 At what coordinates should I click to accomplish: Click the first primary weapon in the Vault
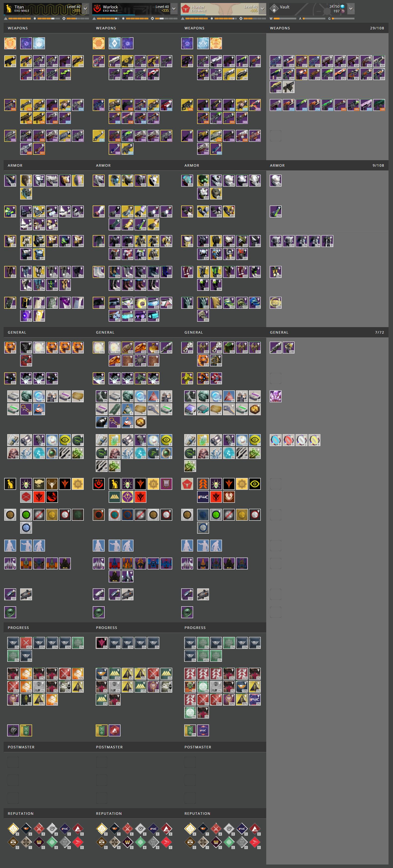(275, 61)
